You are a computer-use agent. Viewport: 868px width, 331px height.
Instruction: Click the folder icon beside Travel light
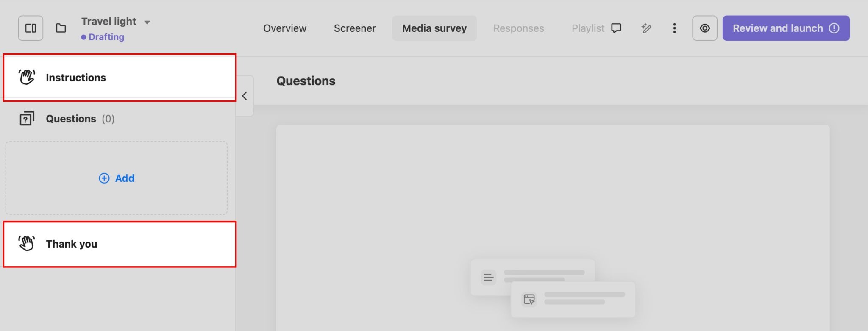61,28
